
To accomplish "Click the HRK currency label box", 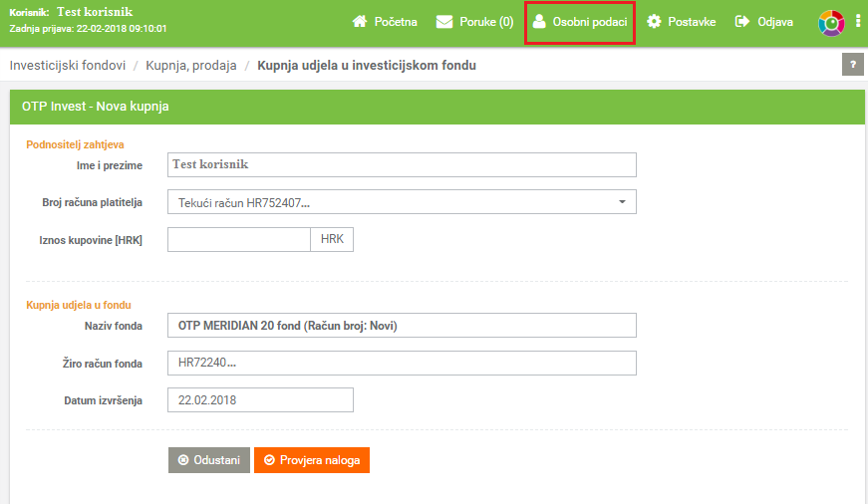I will pyautogui.click(x=332, y=240).
